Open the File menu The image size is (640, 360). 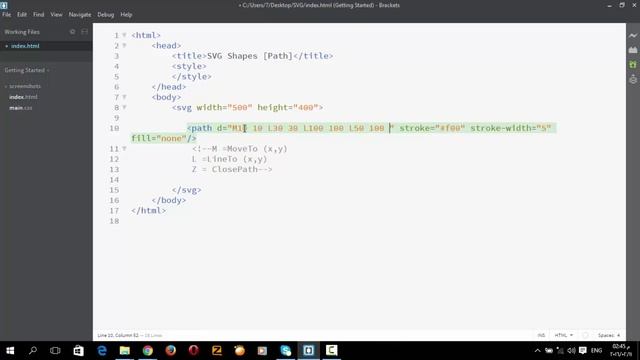[7, 14]
